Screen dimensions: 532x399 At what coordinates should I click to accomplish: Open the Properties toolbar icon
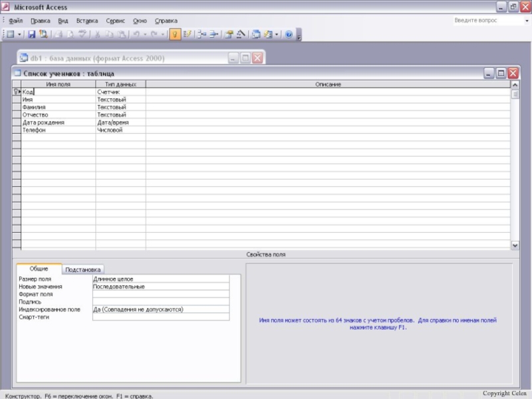point(229,34)
